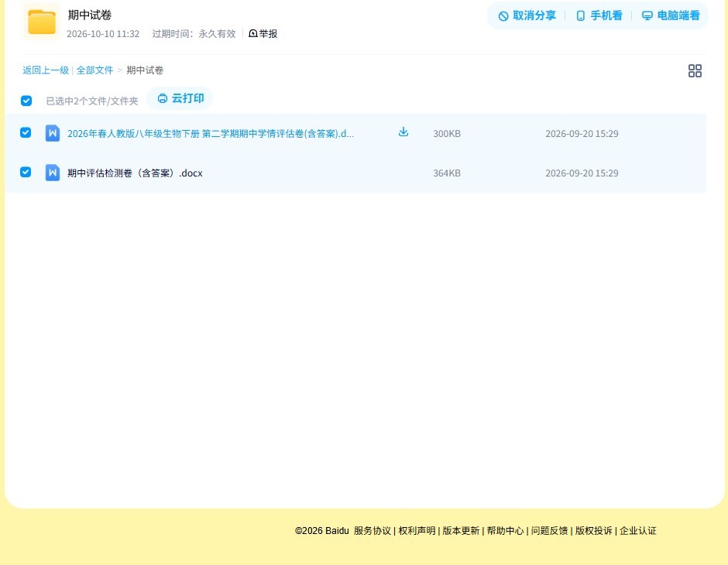
Task: Click the 364KB size cell
Action: click(447, 173)
